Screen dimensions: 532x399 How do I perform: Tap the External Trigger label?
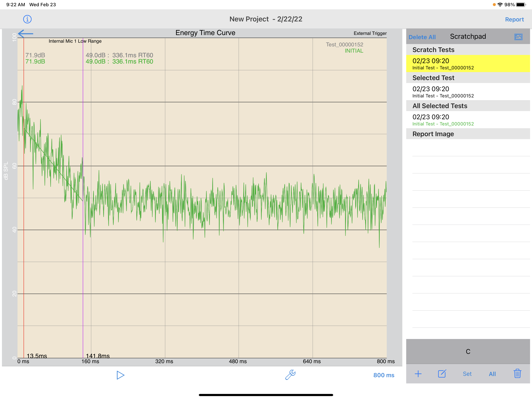pos(370,33)
